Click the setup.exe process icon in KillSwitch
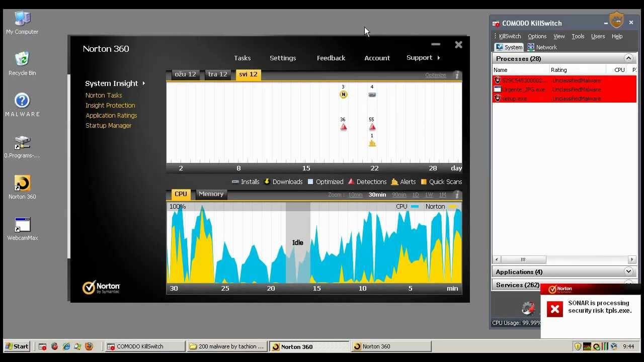644x362 pixels. point(498,99)
